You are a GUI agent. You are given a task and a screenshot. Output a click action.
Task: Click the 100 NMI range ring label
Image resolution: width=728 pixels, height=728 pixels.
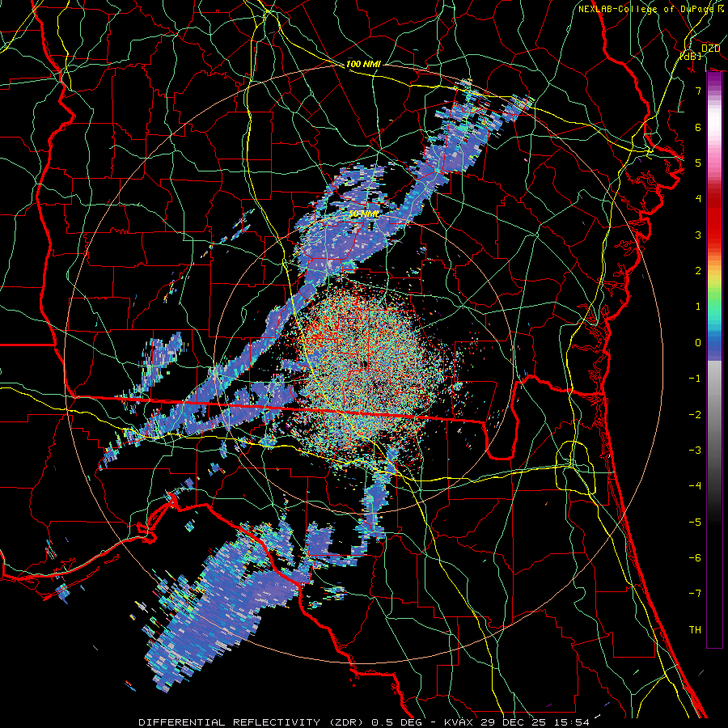click(x=363, y=64)
